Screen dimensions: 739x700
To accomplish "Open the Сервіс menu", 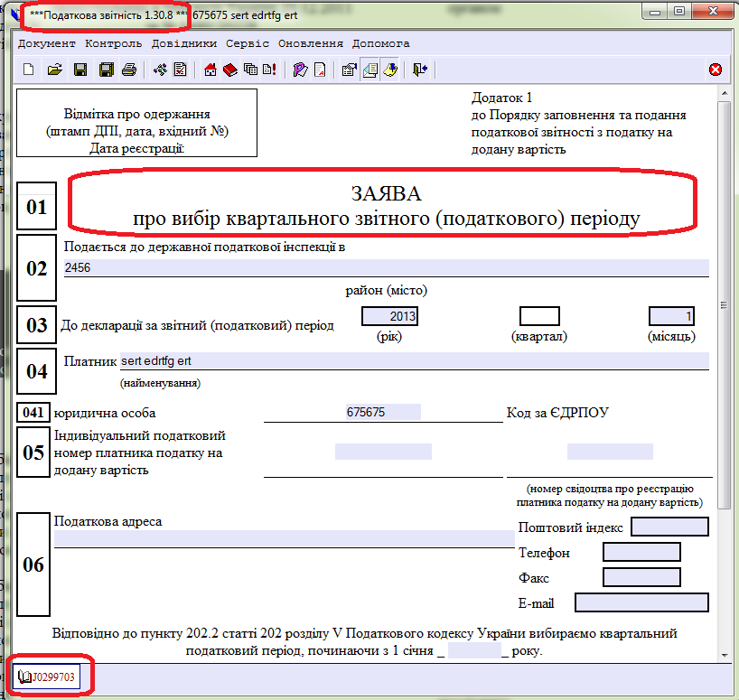I will coord(248,43).
